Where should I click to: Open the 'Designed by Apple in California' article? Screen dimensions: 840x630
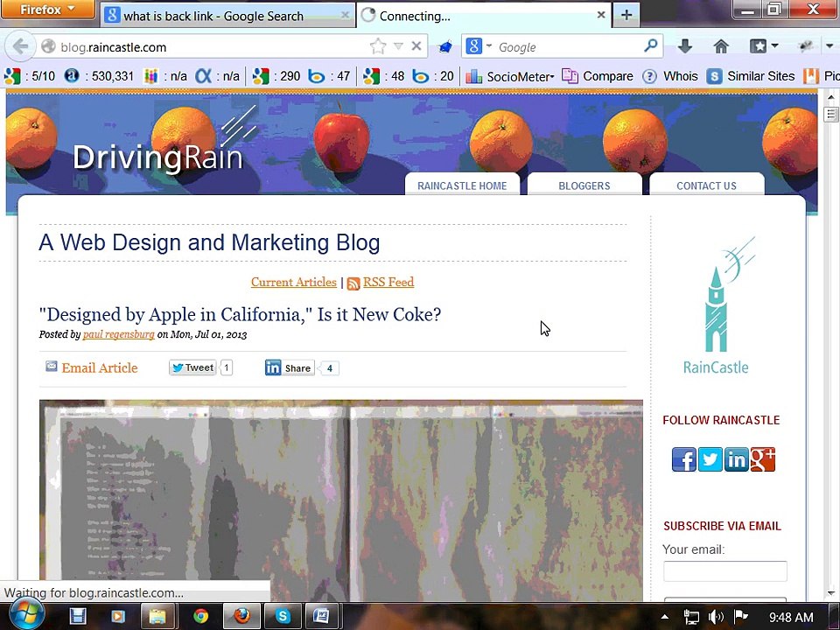click(x=240, y=314)
